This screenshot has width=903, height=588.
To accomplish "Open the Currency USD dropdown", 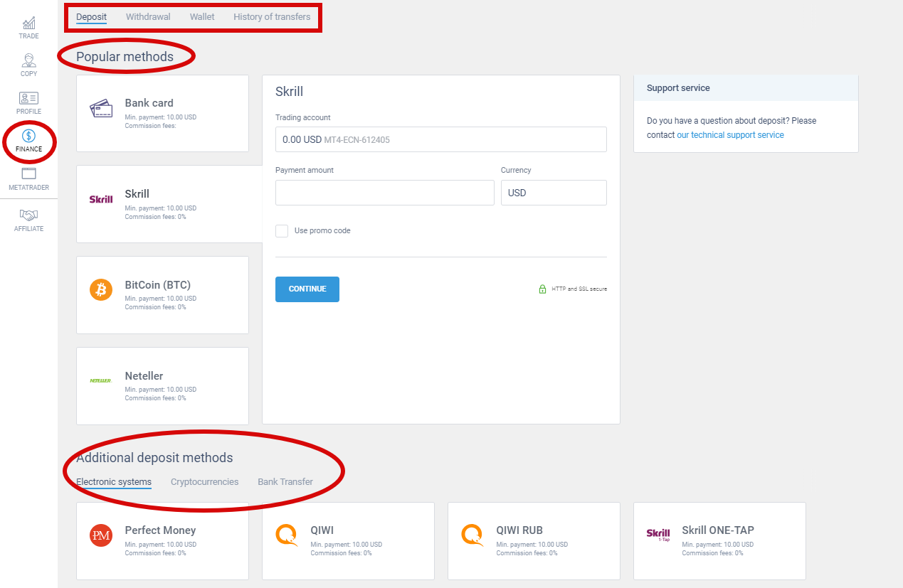I will (x=554, y=193).
